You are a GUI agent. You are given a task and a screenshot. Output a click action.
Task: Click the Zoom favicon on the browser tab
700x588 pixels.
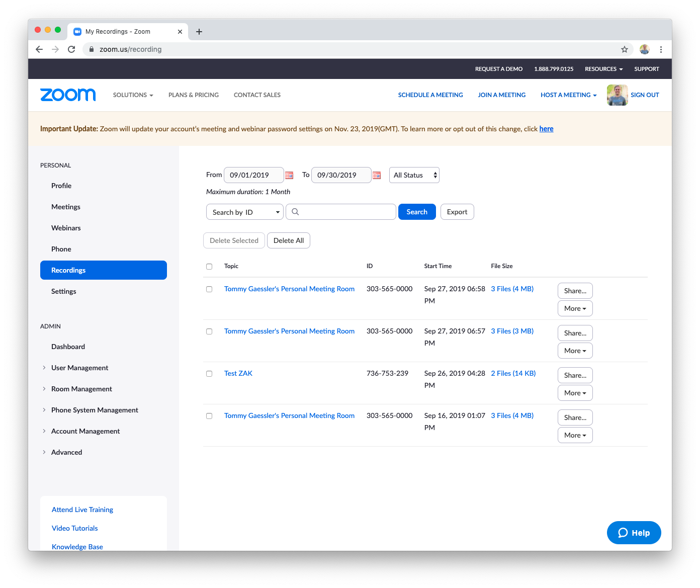(77, 32)
